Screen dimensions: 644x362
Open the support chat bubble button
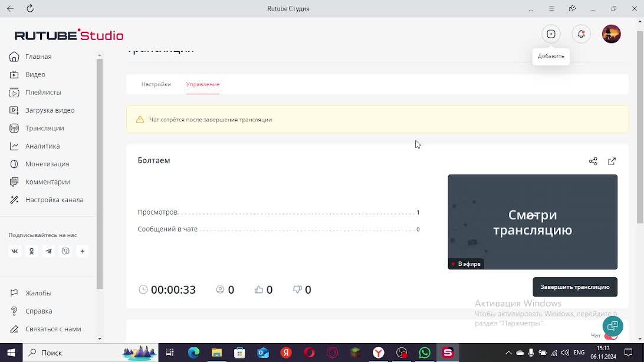coord(613,326)
